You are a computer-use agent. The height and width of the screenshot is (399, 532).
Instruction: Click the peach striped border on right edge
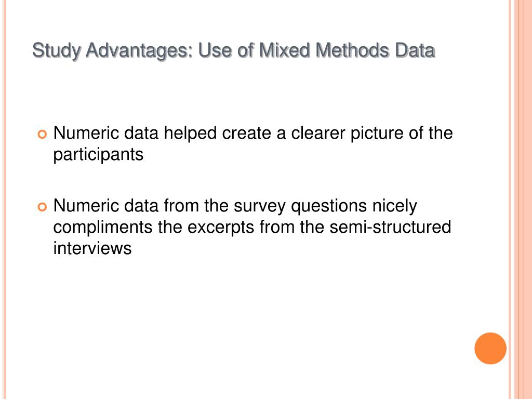[521, 199]
